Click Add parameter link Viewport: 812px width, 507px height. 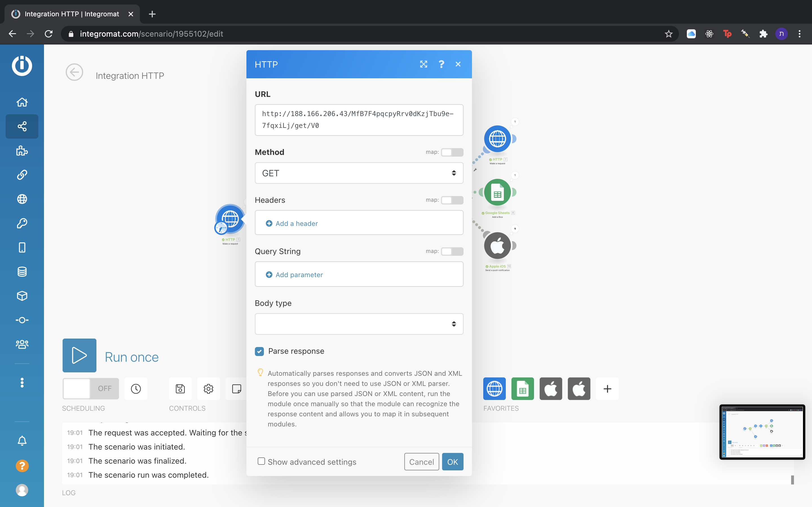coord(299,275)
